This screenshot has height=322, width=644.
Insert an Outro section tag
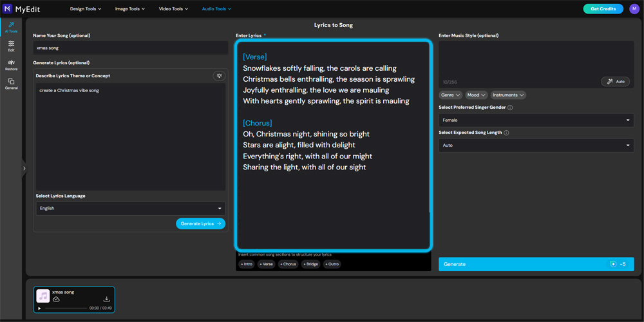click(332, 264)
